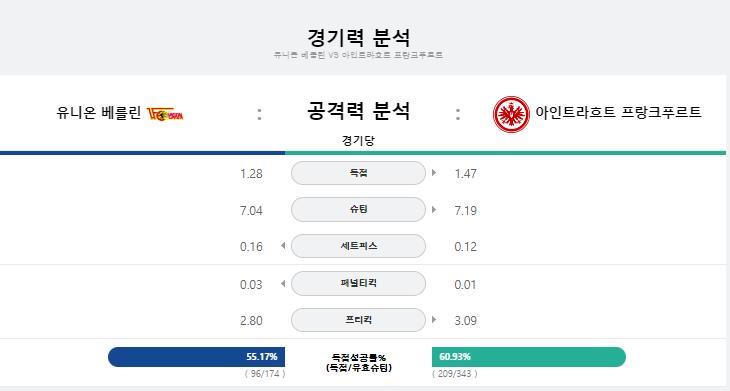Click the Eintracht Frankfurt eagle crest
The image size is (730, 391).
[511, 115]
